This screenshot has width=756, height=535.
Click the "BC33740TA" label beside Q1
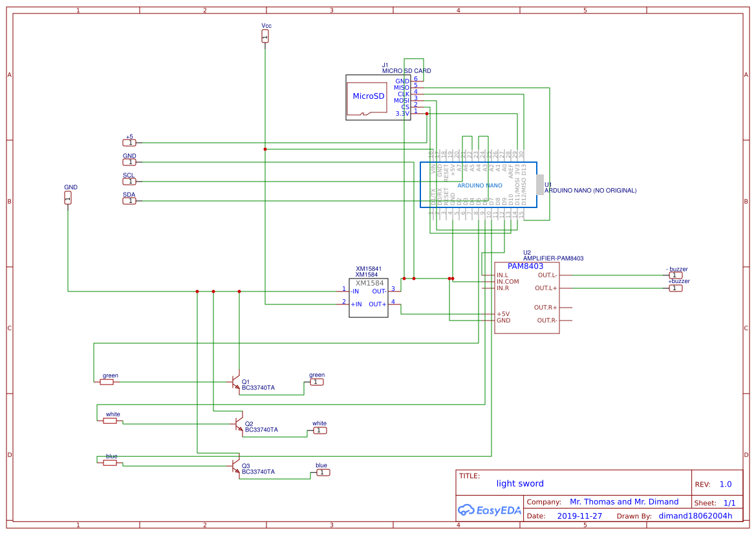click(259, 388)
